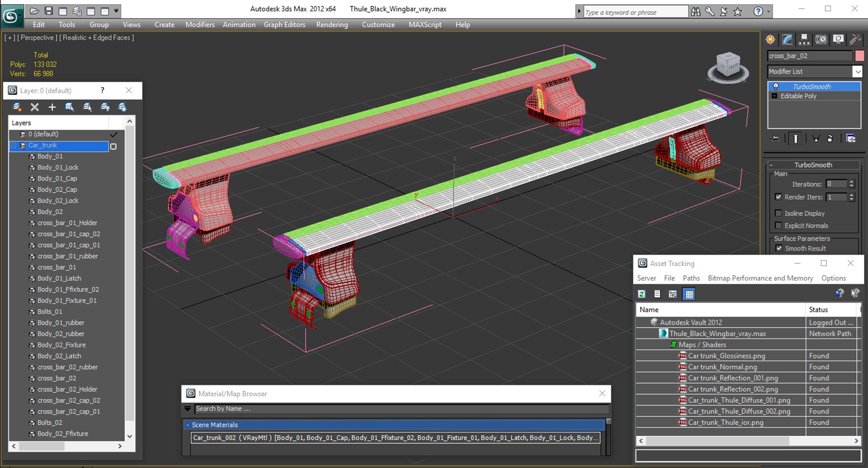Viewport: 868px width, 468px height.
Task: Click the Save File icon in quick access toolbar
Action: click(x=49, y=11)
